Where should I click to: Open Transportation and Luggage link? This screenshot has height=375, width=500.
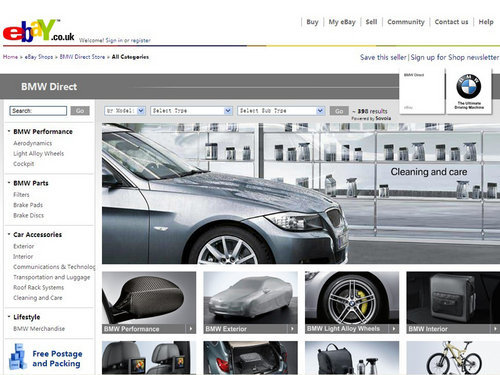tap(52, 277)
